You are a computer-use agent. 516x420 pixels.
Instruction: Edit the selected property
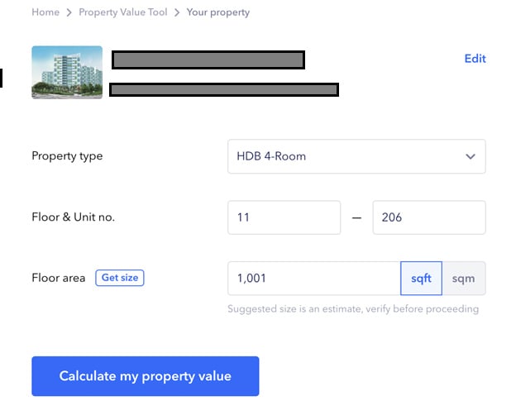point(475,59)
